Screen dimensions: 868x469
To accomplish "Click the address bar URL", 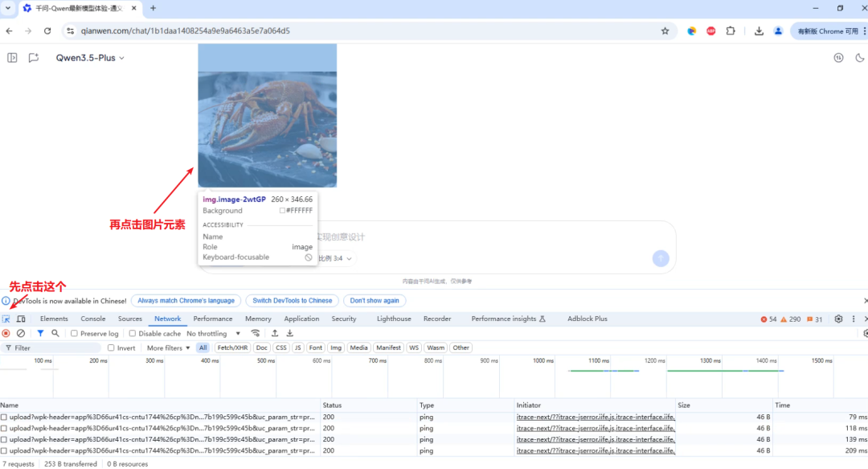I will click(x=186, y=31).
